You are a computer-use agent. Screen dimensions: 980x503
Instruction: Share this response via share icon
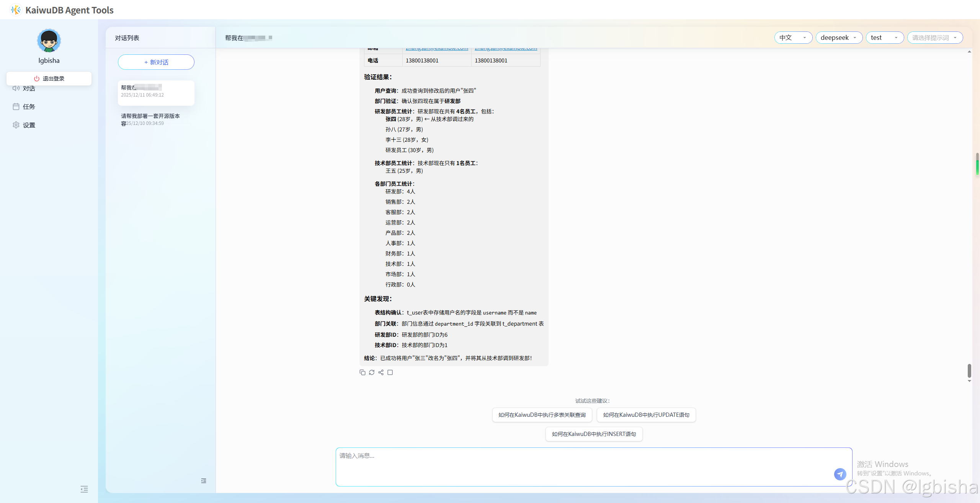coord(381,372)
